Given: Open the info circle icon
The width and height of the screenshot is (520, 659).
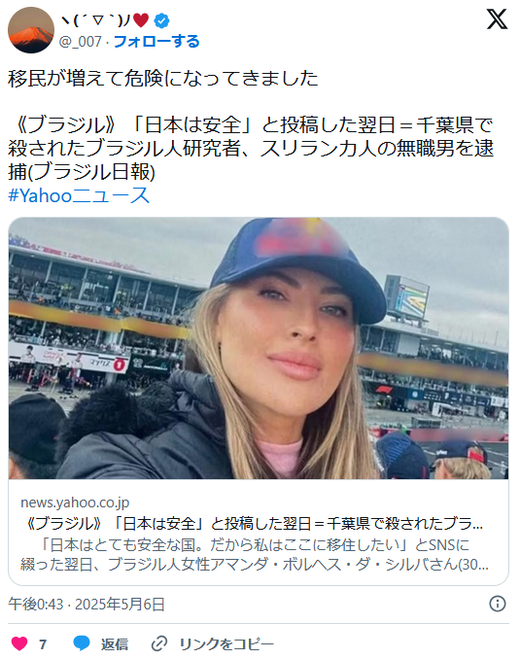Looking at the screenshot, I should (x=497, y=604).
